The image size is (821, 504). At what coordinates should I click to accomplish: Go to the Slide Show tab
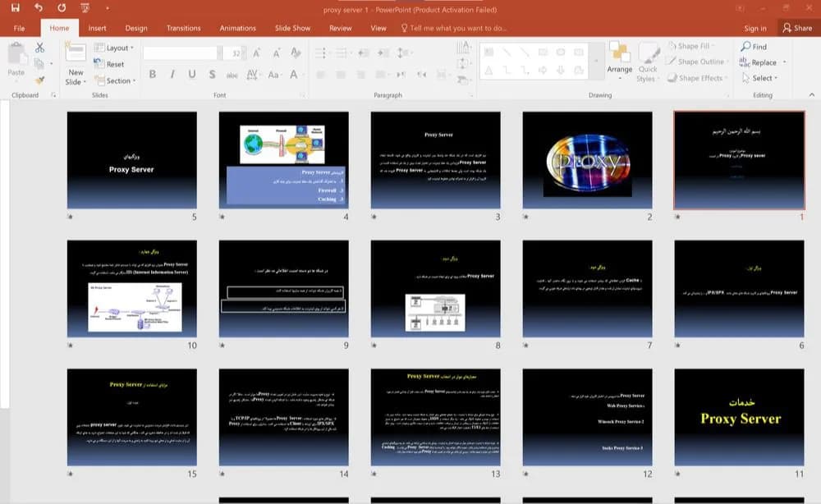[293, 28]
